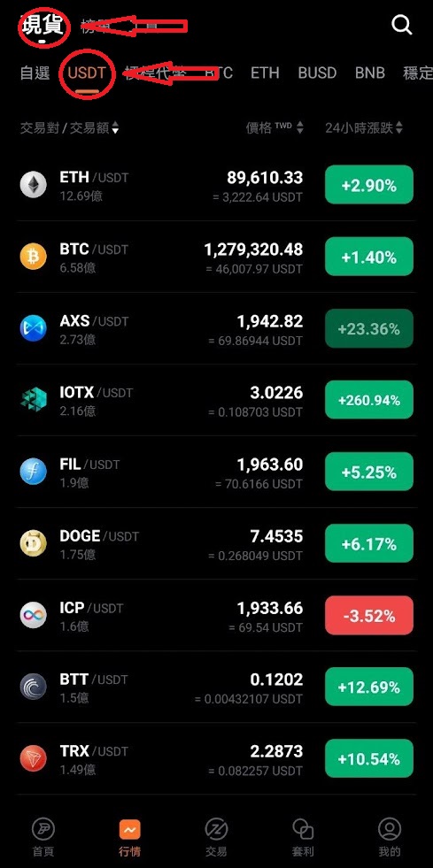
Task: Open the FIL/USDT pair price 1,963.60
Action: [x=270, y=465]
